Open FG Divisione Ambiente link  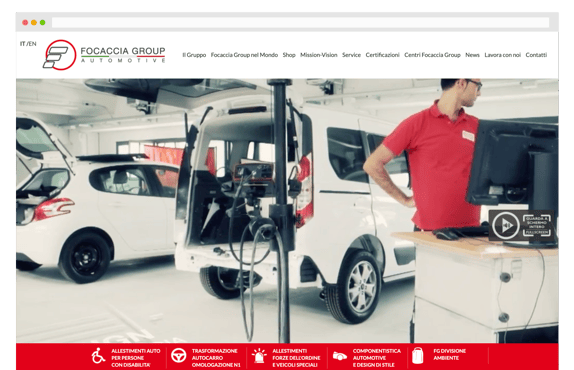point(450,354)
